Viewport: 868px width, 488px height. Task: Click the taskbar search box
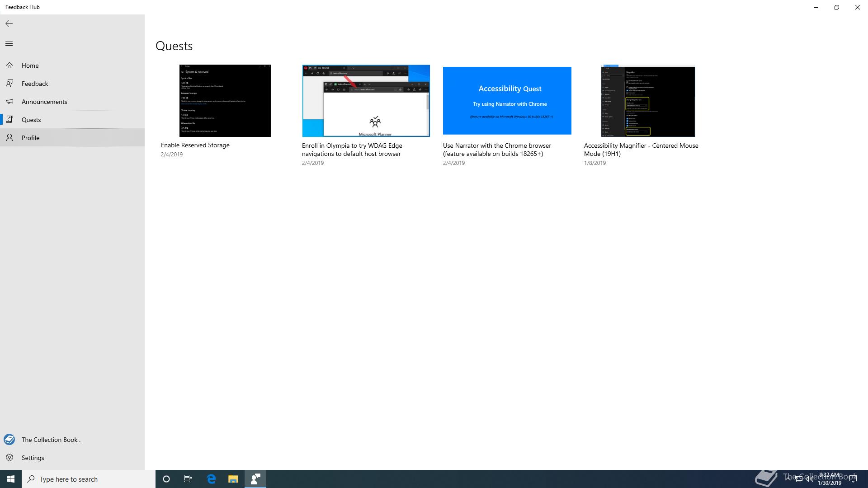89,479
